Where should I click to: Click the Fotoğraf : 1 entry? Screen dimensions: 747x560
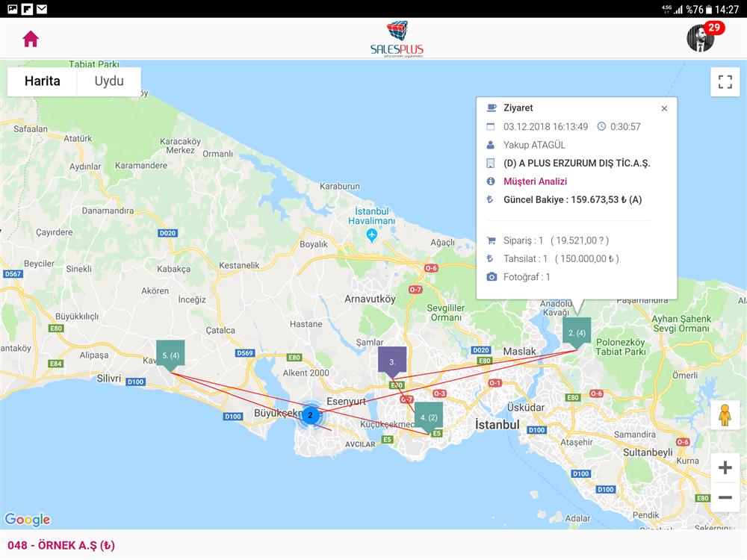[527, 277]
